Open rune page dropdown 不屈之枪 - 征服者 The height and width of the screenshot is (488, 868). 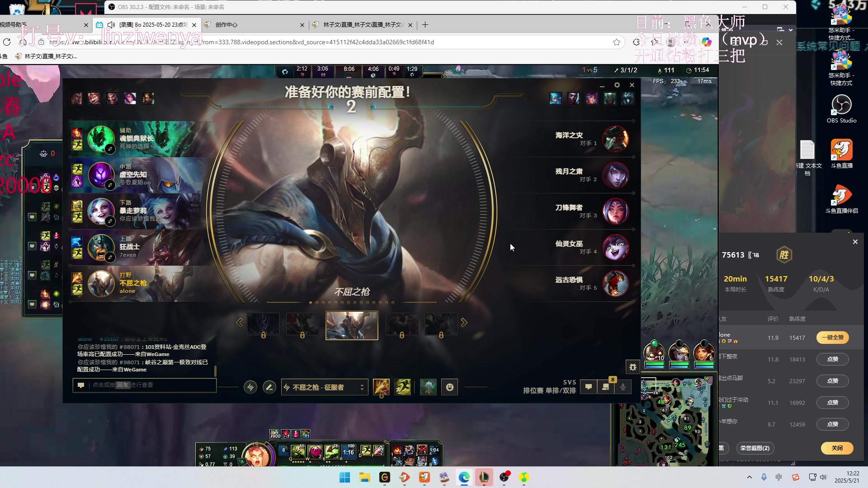click(325, 387)
